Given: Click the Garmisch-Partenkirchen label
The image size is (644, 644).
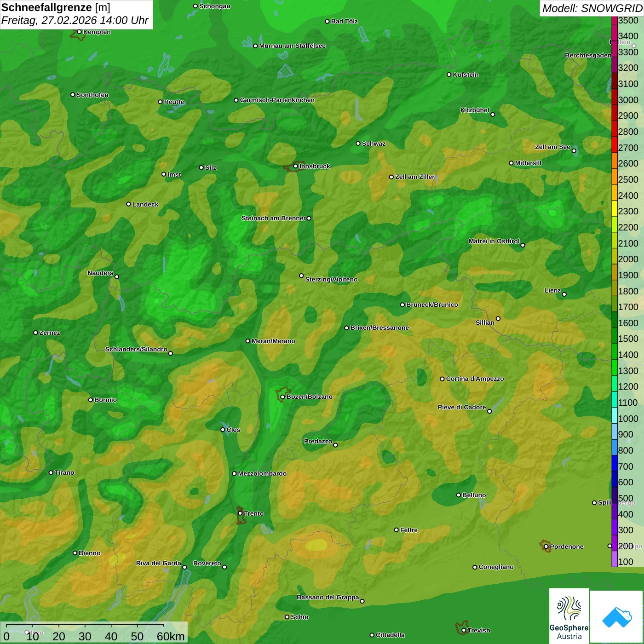Looking at the screenshot, I should tap(277, 100).
